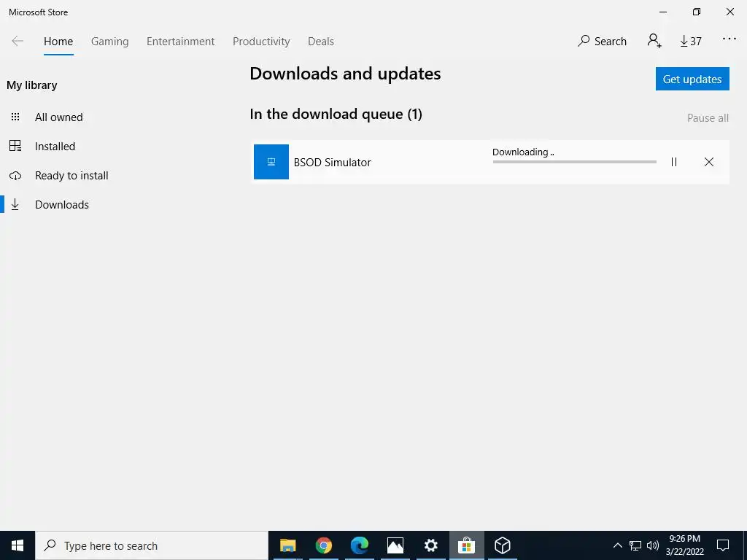Click the sign-in account icon

click(654, 41)
